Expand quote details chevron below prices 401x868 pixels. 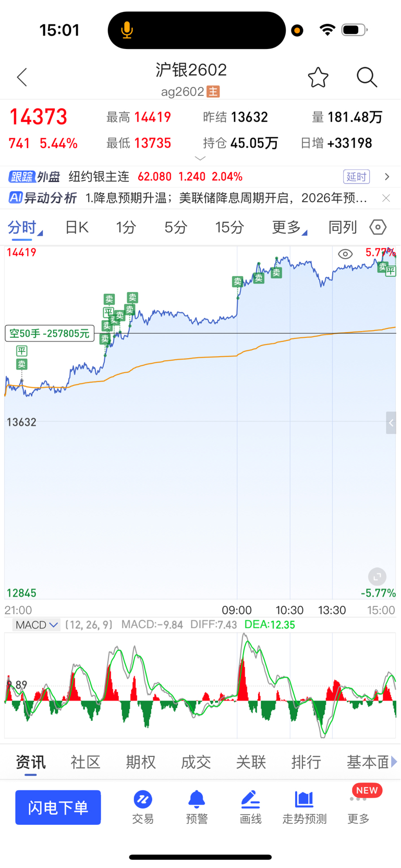click(x=200, y=158)
